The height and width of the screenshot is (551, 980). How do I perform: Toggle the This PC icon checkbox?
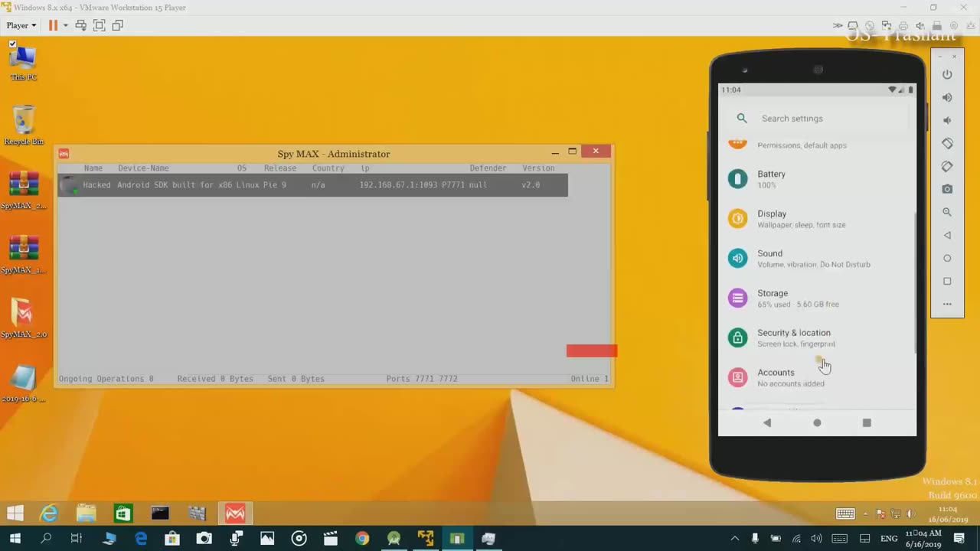(12, 44)
